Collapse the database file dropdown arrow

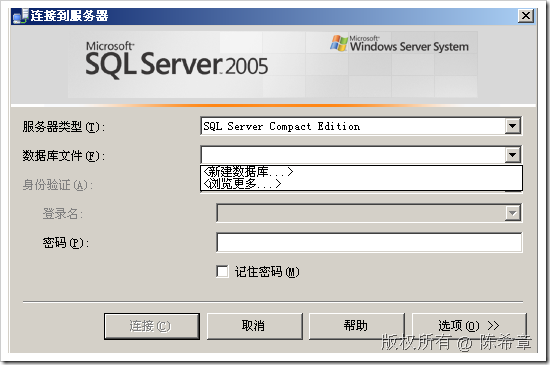(512, 155)
